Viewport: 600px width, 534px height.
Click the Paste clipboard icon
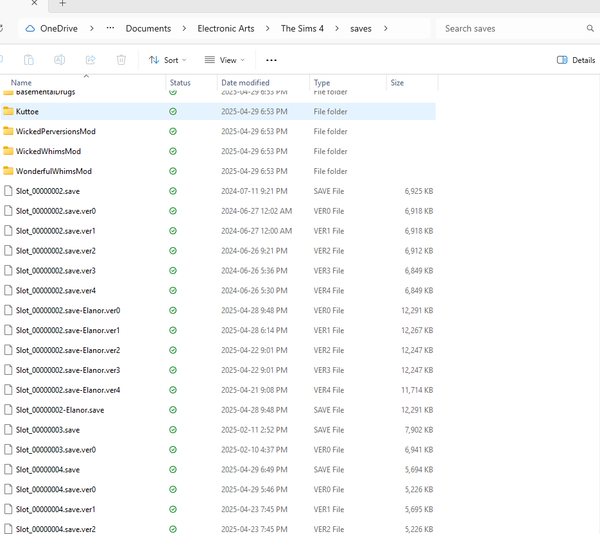click(x=29, y=60)
